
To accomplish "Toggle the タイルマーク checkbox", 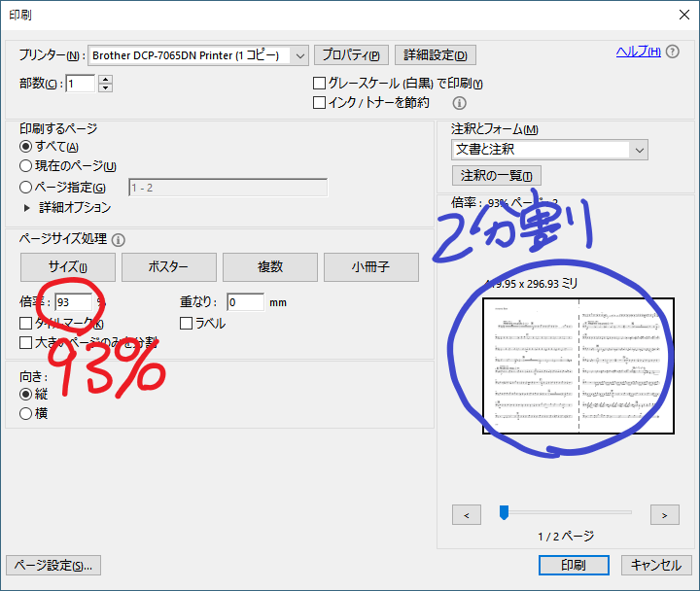I will click(26, 323).
